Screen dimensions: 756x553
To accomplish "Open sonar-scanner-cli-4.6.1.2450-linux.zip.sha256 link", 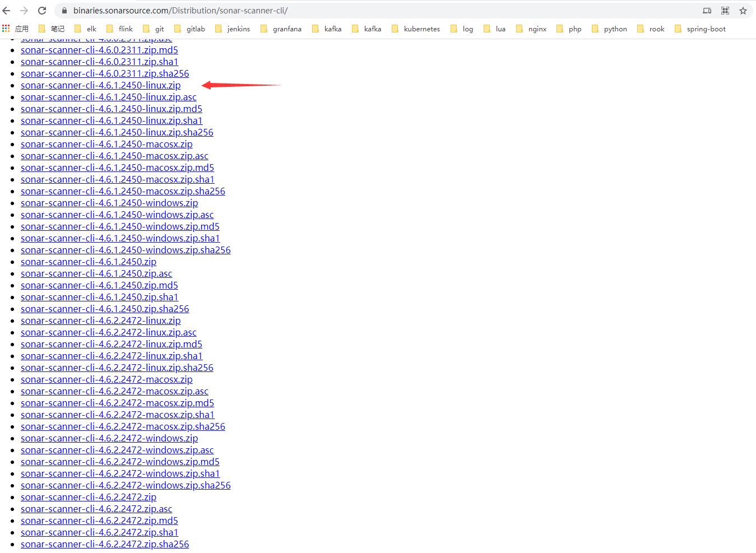I will pos(117,132).
